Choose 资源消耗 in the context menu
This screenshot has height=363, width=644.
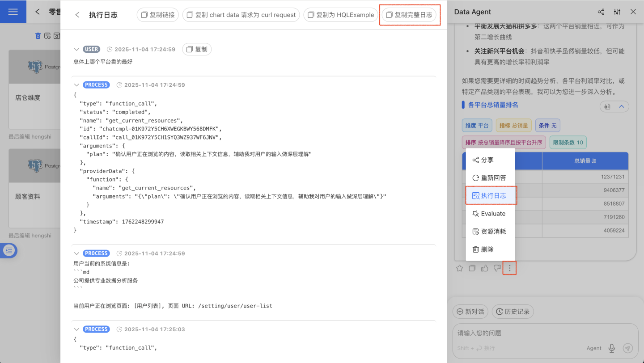pos(491,232)
